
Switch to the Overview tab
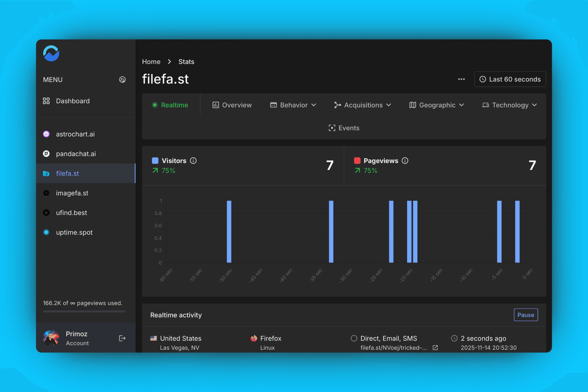pyautogui.click(x=232, y=105)
